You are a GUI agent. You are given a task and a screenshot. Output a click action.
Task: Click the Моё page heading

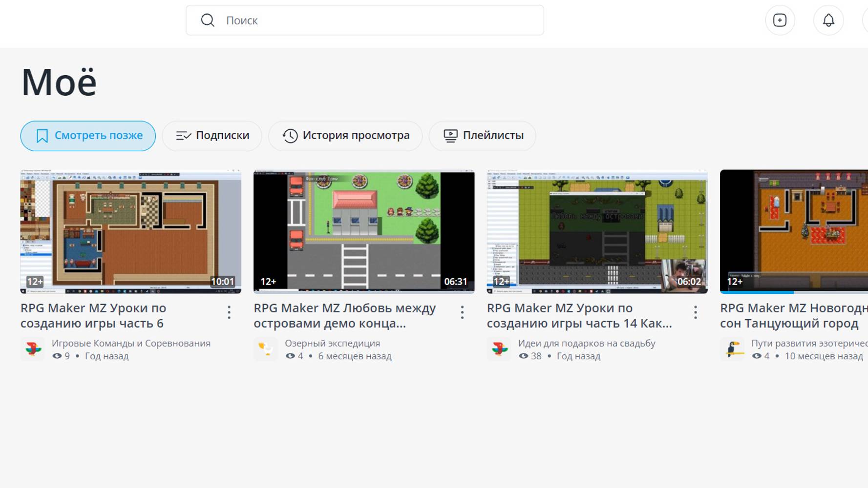tap(59, 82)
